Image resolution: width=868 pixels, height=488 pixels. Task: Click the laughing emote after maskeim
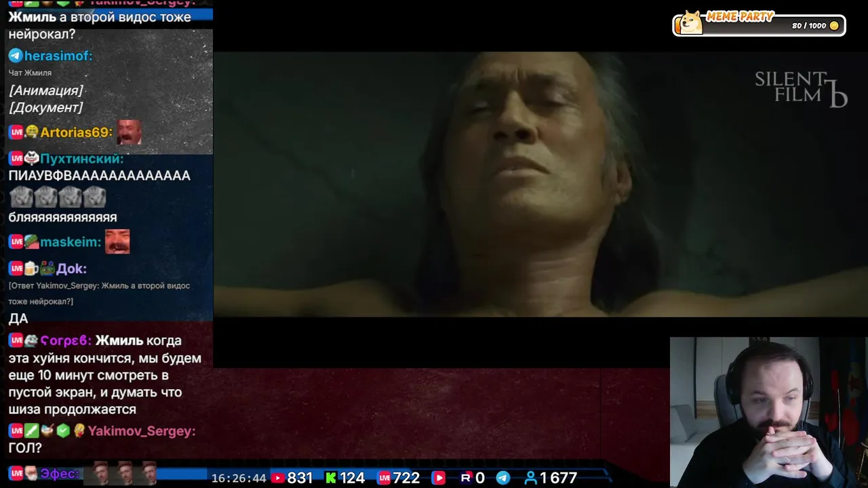coord(117,242)
